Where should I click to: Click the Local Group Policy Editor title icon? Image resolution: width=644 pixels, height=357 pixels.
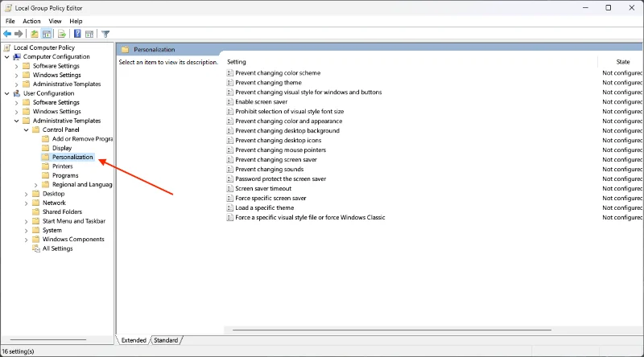[x=8, y=8]
